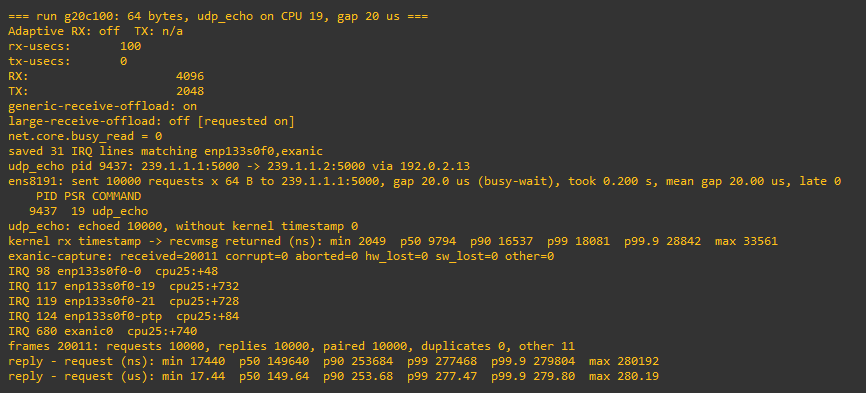This screenshot has height=393, width=866.
Task: Click the tx-usecs value 0
Action: point(124,61)
